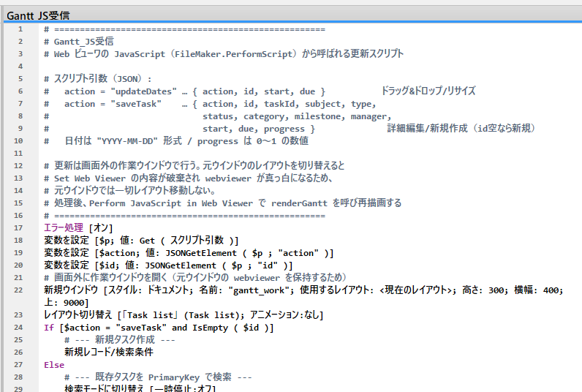Select the 'YYYY-MM-DD' date format comment

176,141
